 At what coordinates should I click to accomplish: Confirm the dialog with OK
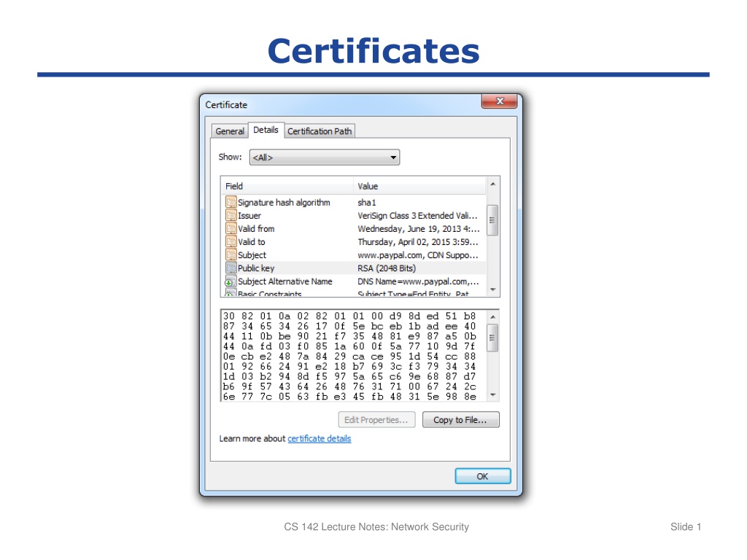tap(483, 476)
